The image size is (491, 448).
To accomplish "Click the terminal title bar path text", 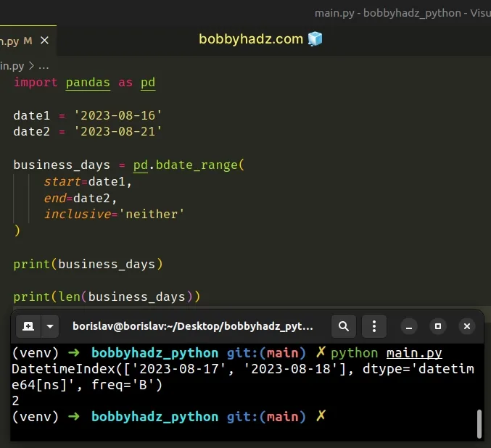I will (x=193, y=326).
